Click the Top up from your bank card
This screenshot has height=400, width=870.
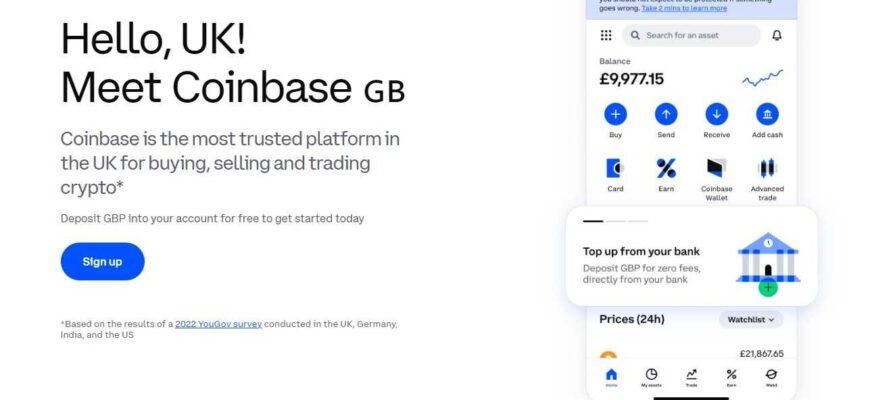pyautogui.click(x=691, y=257)
